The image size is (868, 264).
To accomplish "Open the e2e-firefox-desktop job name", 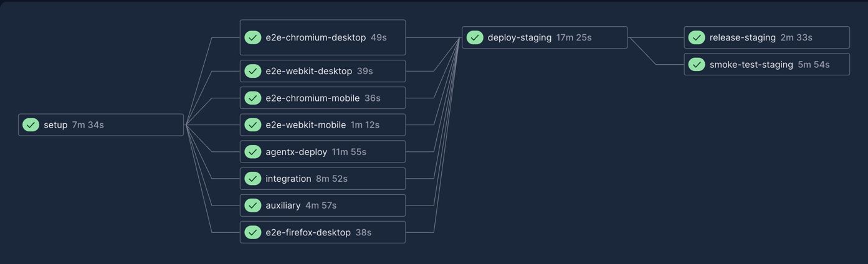I will [x=308, y=232].
